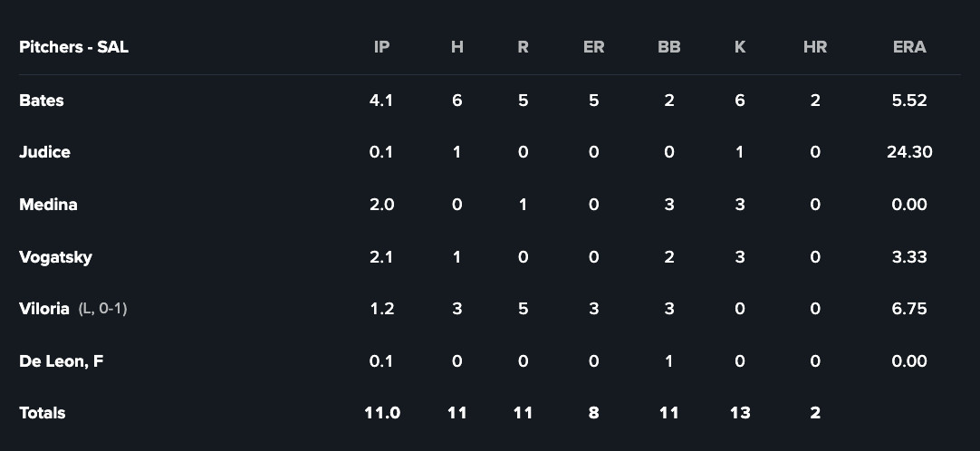Click the H column header
Viewport: 980px width, 451px height.
click(456, 47)
